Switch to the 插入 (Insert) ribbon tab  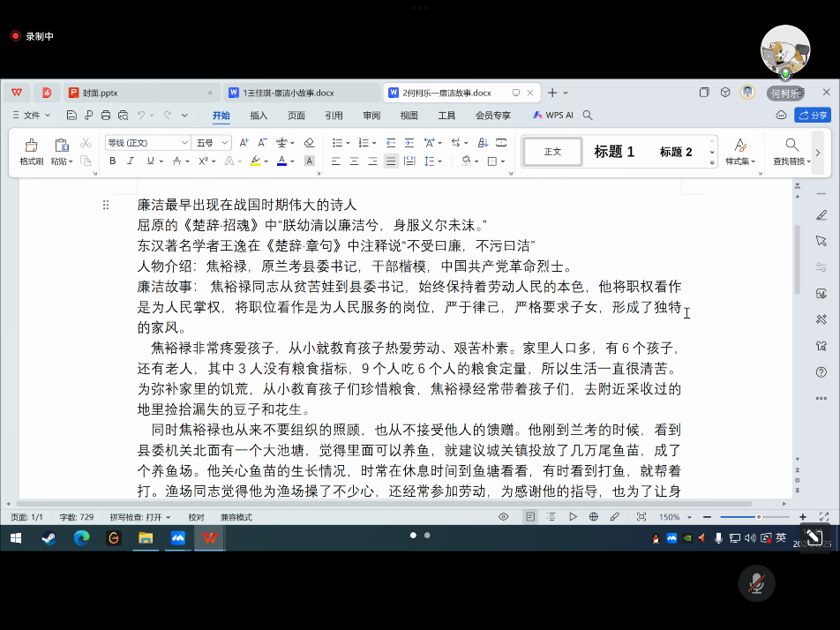point(259,116)
